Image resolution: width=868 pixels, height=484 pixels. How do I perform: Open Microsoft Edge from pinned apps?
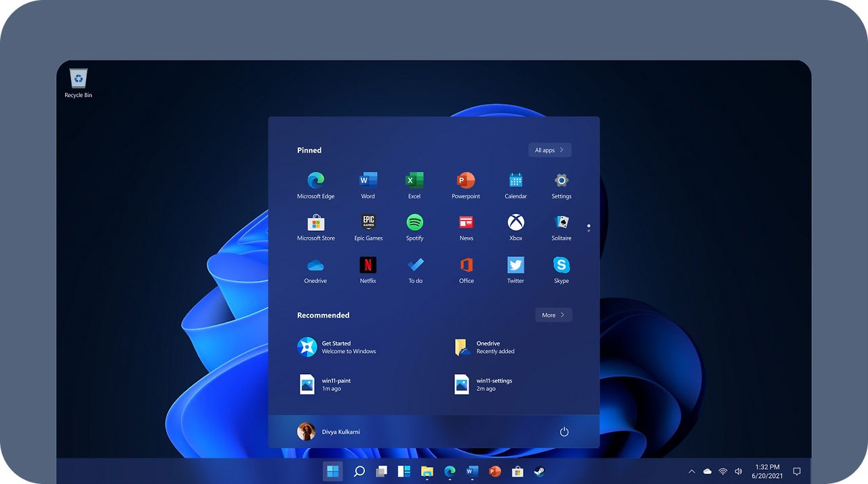(x=315, y=185)
